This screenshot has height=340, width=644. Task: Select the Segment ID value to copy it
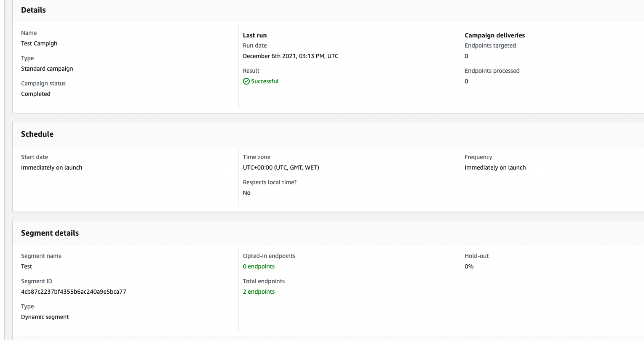(73, 291)
